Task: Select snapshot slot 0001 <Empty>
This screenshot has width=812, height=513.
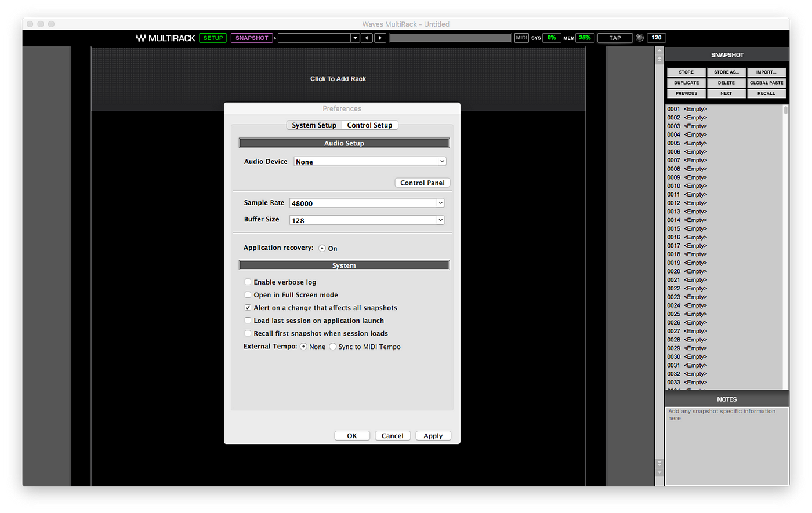Action: tap(724, 109)
